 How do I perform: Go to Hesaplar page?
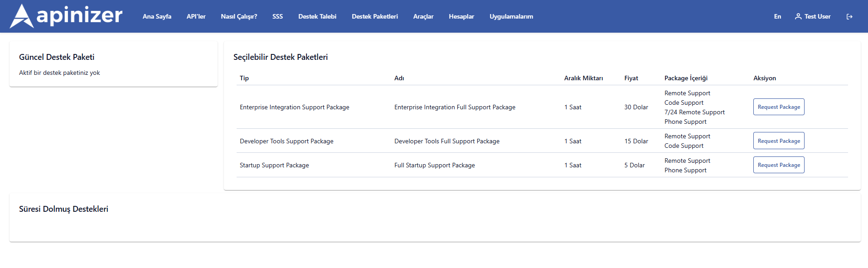pyautogui.click(x=461, y=16)
